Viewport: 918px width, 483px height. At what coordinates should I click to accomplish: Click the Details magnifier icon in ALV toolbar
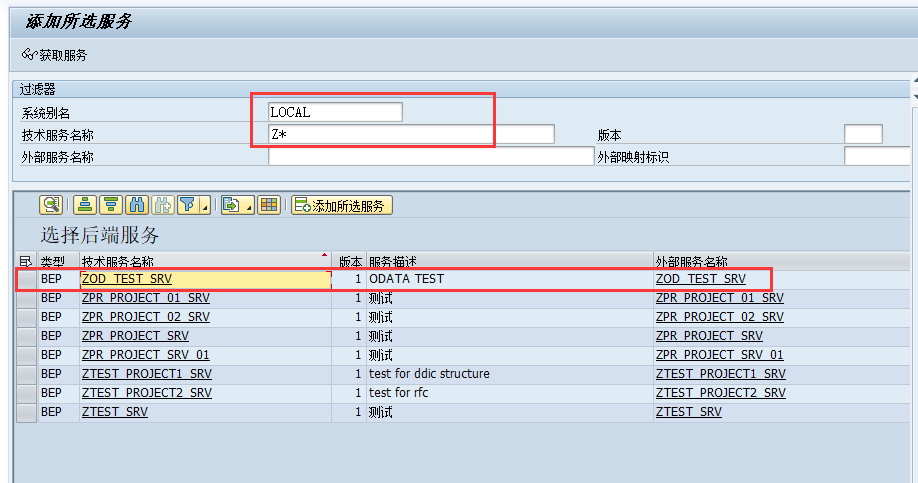[50, 205]
